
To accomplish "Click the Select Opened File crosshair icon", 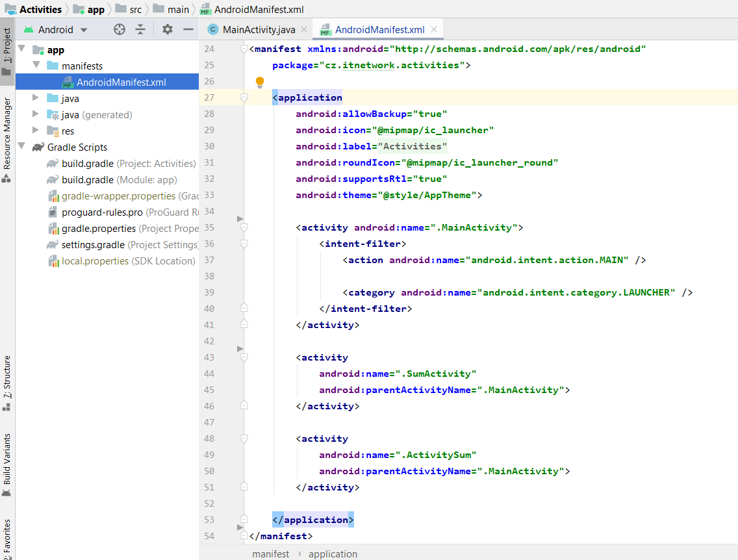I will point(120,29).
